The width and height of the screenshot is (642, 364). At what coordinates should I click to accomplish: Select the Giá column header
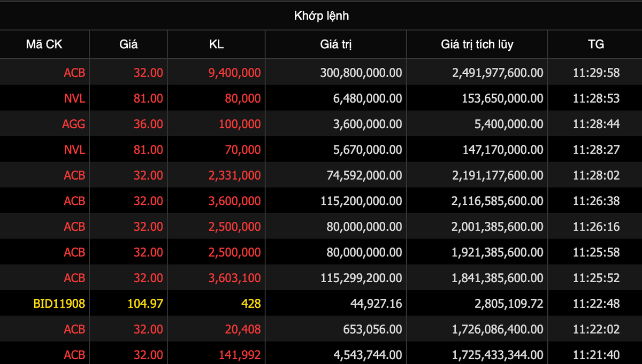point(128,44)
